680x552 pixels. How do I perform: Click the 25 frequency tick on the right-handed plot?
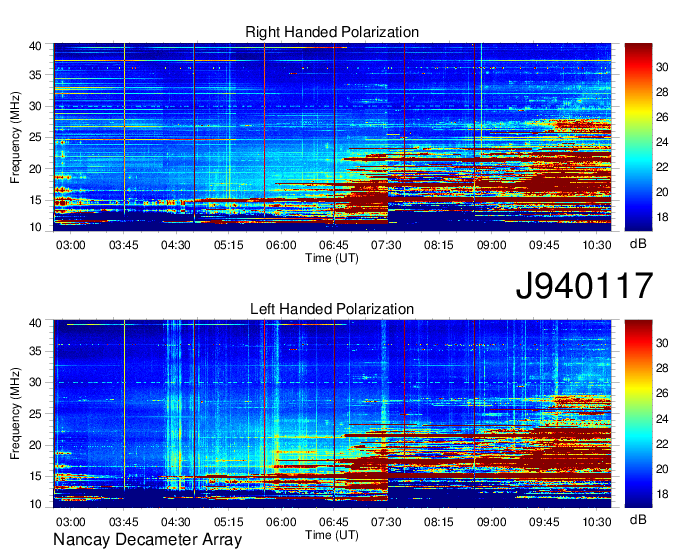pyautogui.click(x=36, y=137)
